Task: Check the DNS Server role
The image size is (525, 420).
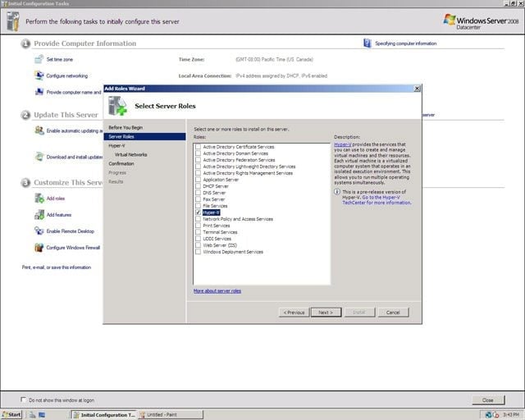Action: point(199,193)
